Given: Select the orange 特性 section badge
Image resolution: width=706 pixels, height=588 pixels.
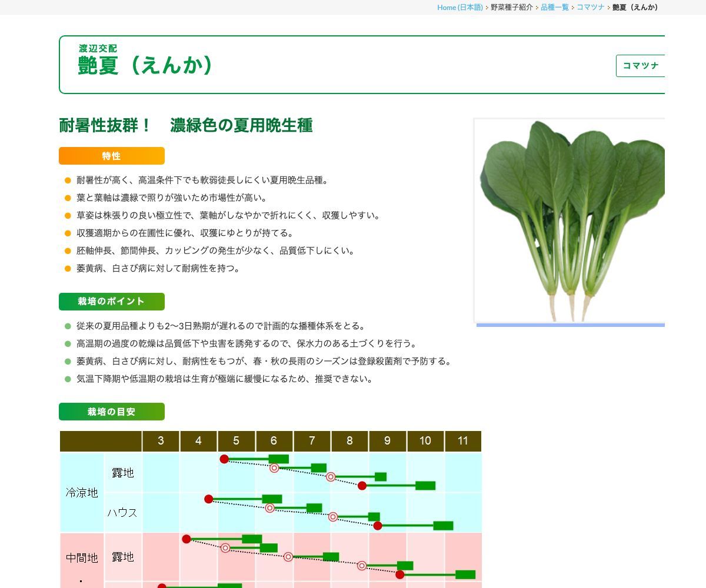Looking at the screenshot, I should tap(112, 156).
